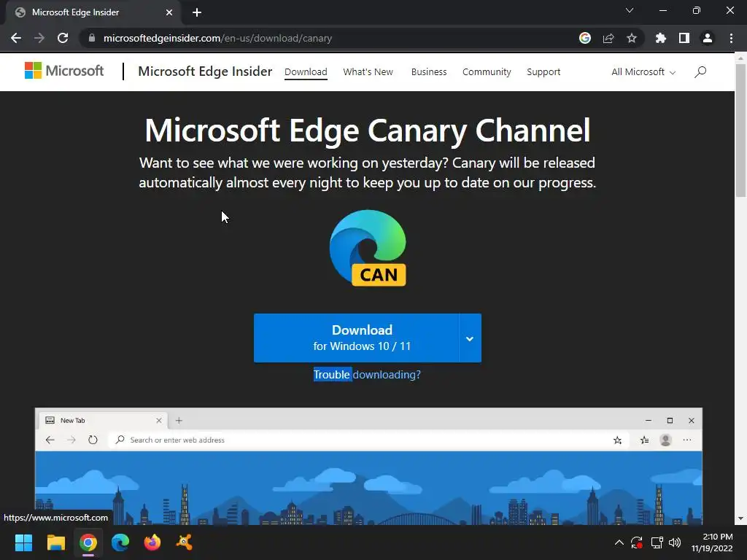
Task: Open the Support nav item
Action: (543, 72)
